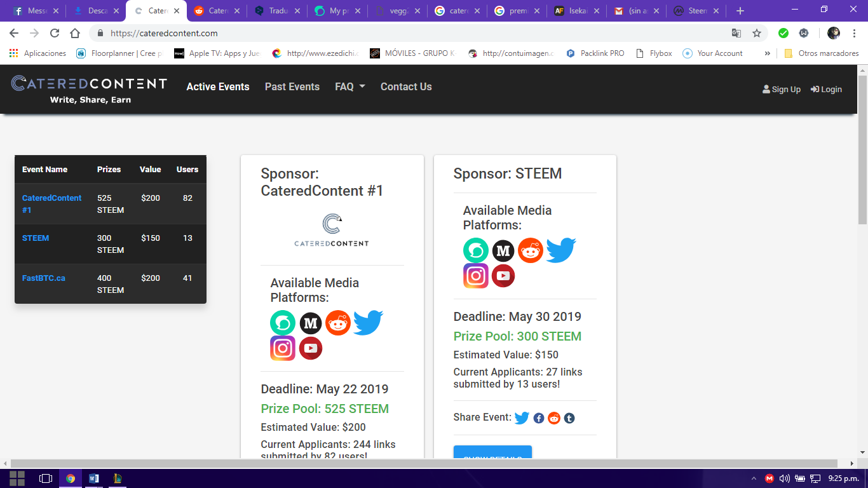Share the STEEM event on Reddit
868x488 pixels.
pos(554,418)
